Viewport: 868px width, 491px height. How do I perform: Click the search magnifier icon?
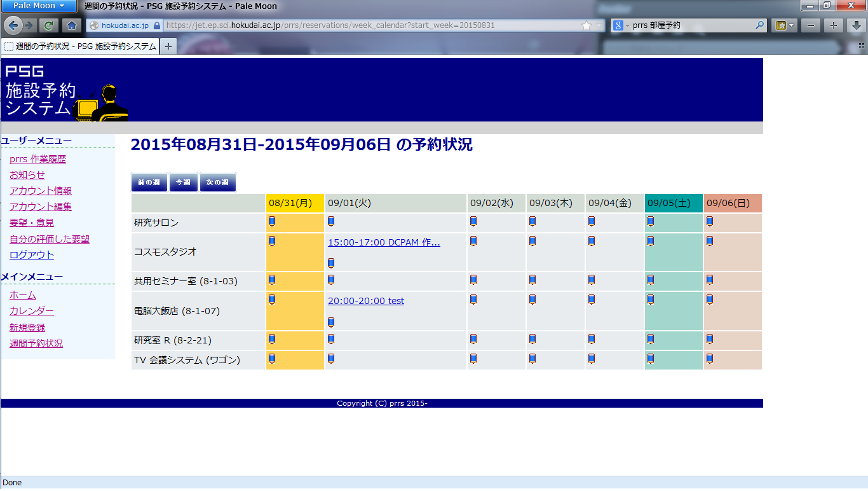pos(760,25)
